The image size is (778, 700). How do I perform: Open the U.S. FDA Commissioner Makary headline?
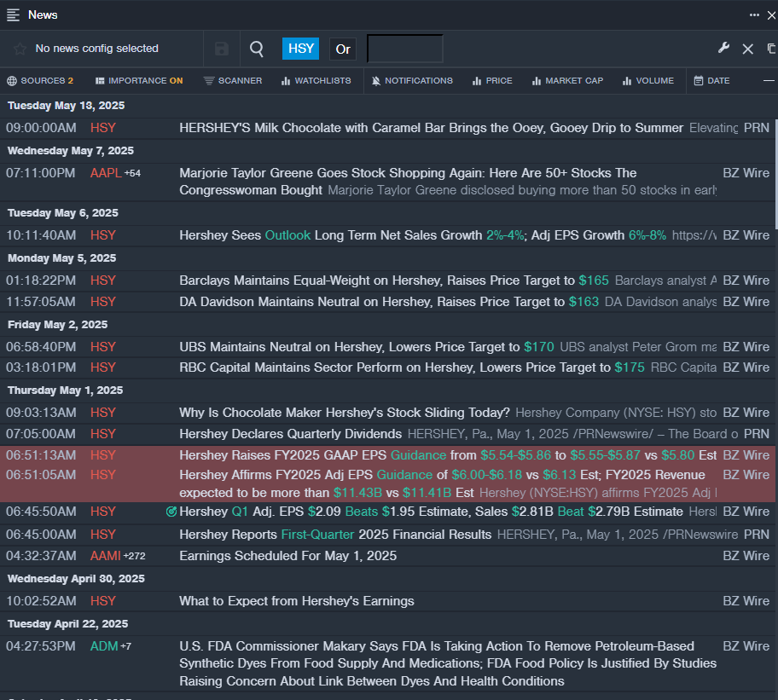pyautogui.click(x=448, y=663)
